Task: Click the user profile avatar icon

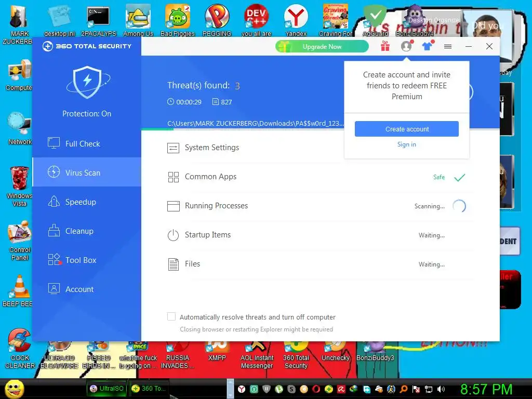Action: click(406, 46)
